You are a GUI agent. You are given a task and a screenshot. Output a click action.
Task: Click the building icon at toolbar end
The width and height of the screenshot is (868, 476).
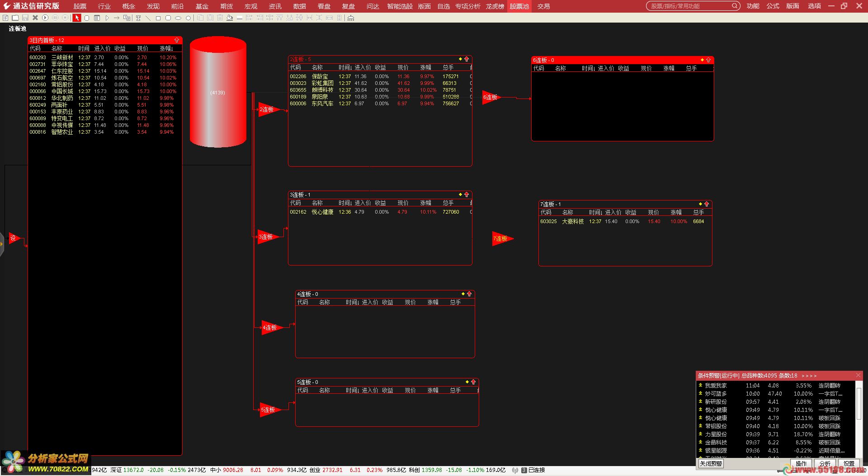pyautogui.click(x=351, y=18)
